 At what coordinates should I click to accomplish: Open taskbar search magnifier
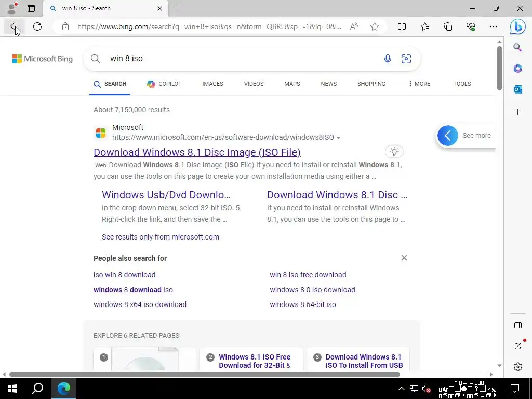tap(37, 389)
